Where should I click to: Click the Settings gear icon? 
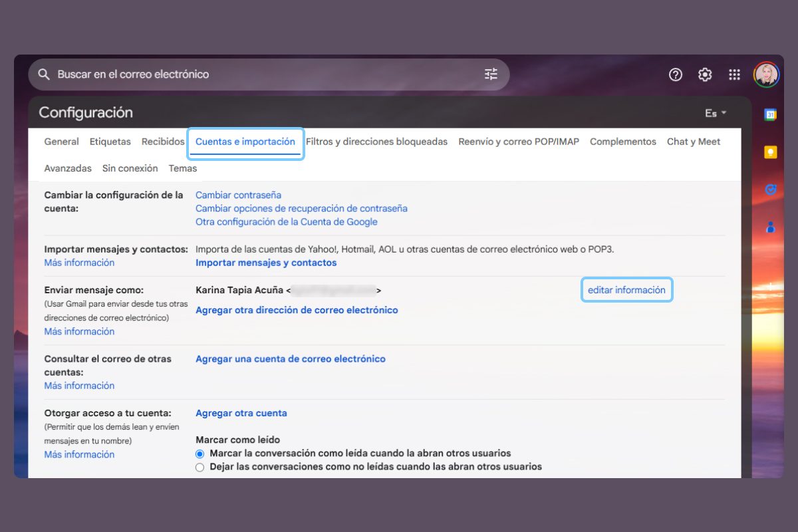[x=705, y=74]
